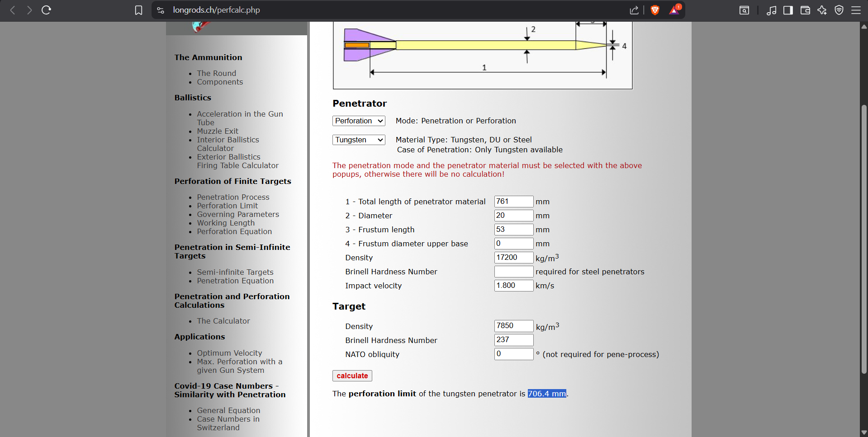
Task: Open the Brave VPN shield icon
Action: (x=839, y=10)
